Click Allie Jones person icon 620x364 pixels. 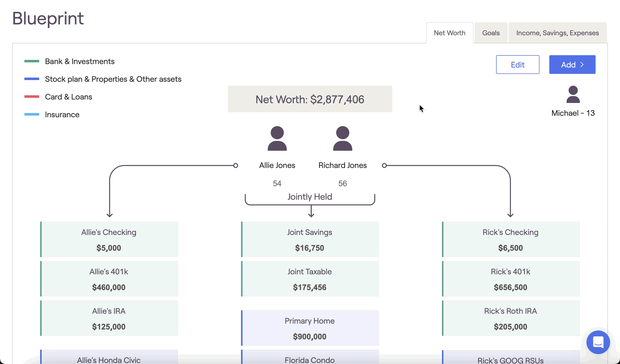coord(277,138)
